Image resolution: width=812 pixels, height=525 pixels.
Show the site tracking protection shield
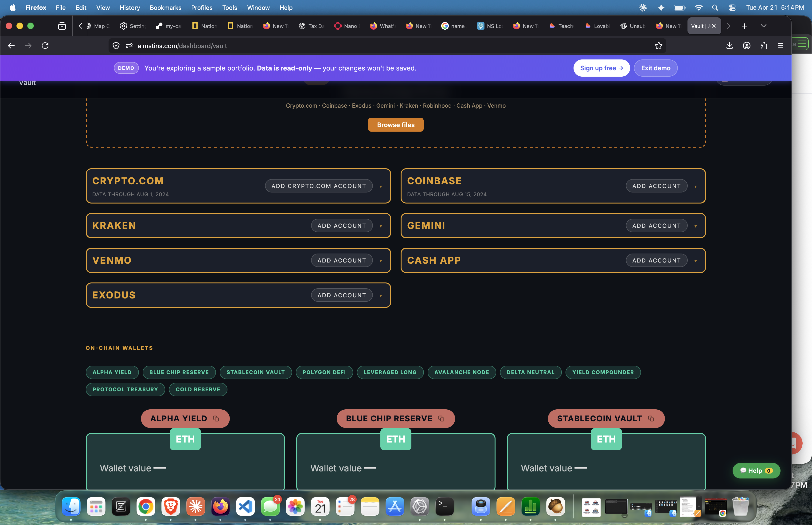(x=116, y=46)
